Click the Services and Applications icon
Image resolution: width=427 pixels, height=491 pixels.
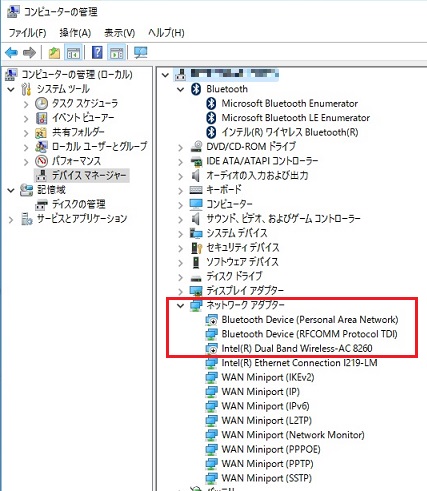click(26, 219)
